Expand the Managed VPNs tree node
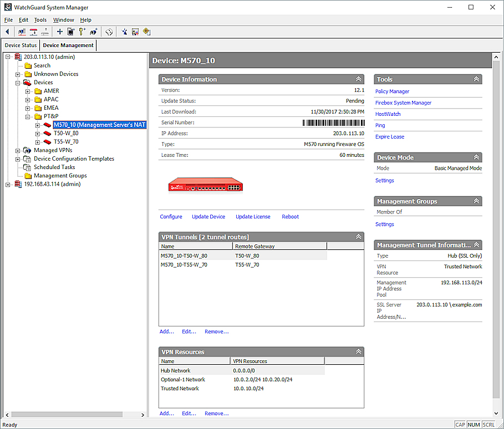The width and height of the screenshot is (504, 429). coord(17,150)
